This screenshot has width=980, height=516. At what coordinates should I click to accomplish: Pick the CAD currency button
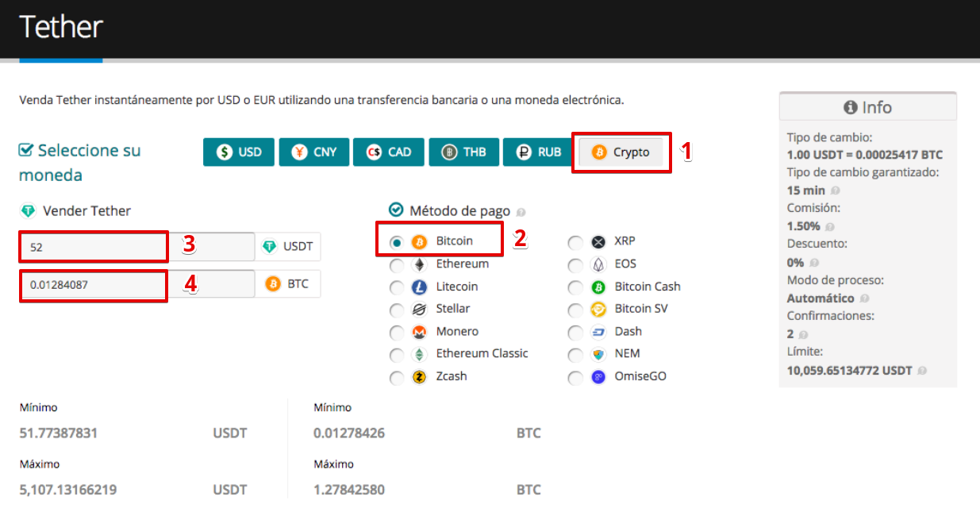coord(389,152)
